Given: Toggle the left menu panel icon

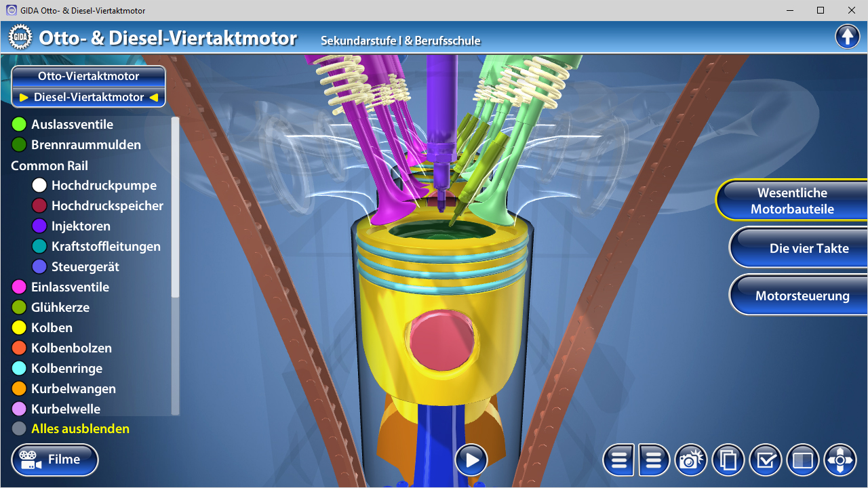Looking at the screenshot, I should 618,461.
